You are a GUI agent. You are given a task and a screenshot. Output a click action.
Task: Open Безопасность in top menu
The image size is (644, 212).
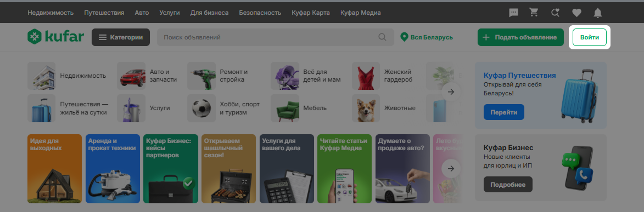point(260,13)
